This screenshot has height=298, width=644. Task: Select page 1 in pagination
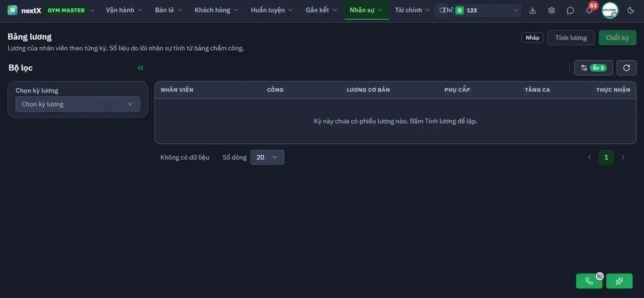(606, 157)
